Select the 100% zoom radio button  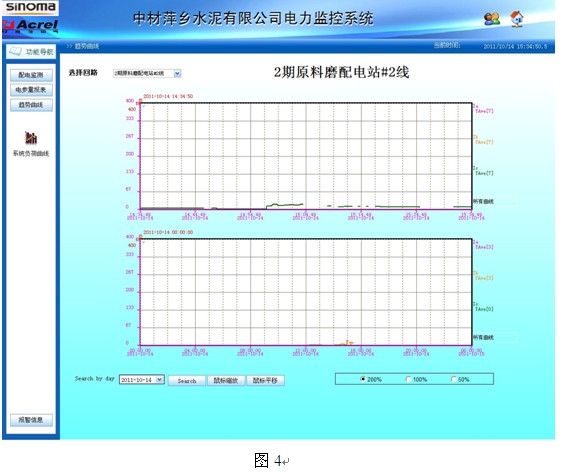(408, 379)
